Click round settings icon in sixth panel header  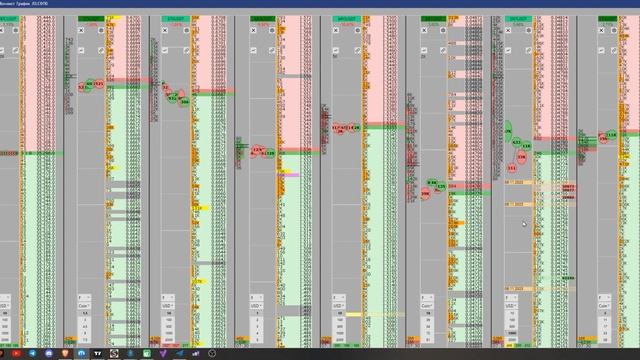click(443, 30)
